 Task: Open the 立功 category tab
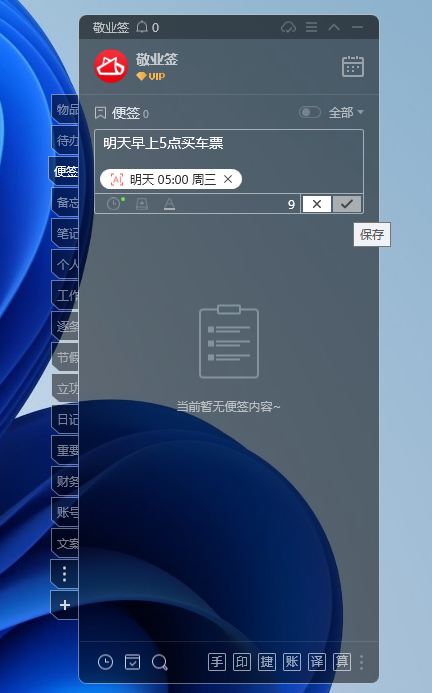(65, 388)
